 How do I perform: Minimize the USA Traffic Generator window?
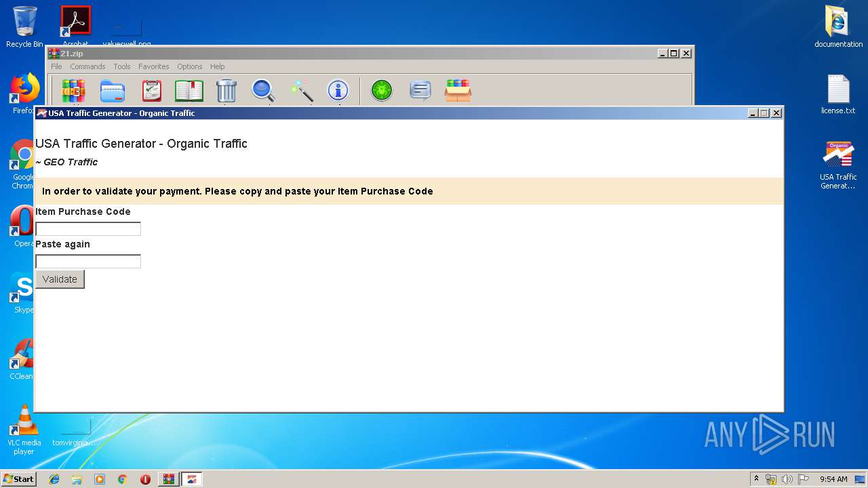pos(753,113)
